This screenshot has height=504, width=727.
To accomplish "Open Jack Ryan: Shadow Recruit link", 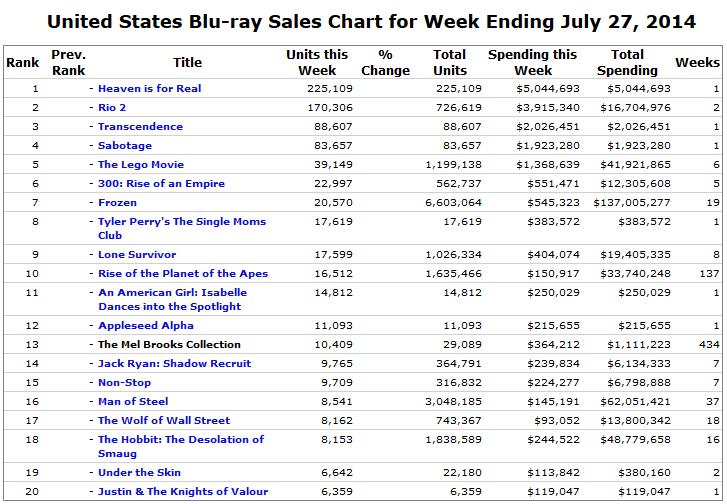I will 174,363.
